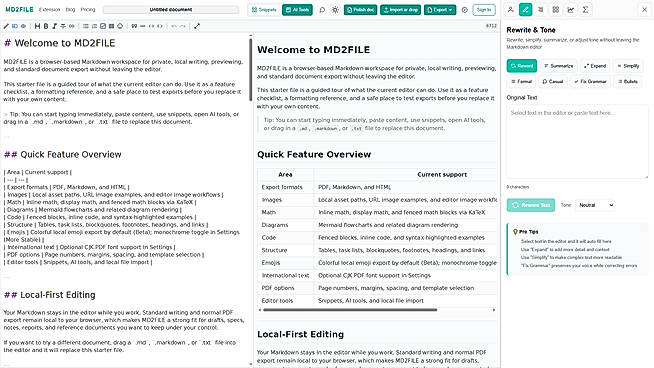Viewport: 654px width, 368px height.
Task: Open the Pricing link
Action: [88, 10]
